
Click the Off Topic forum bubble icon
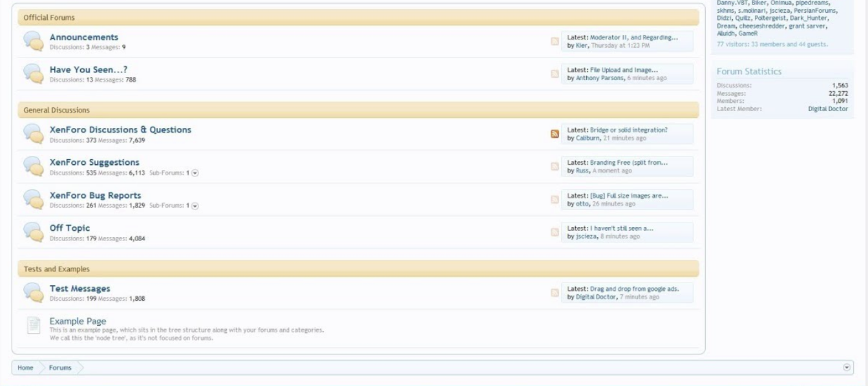click(34, 231)
